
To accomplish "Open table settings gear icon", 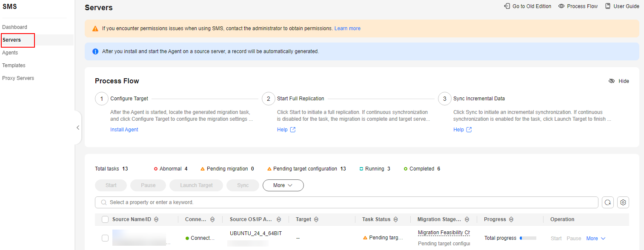I will click(x=623, y=202).
